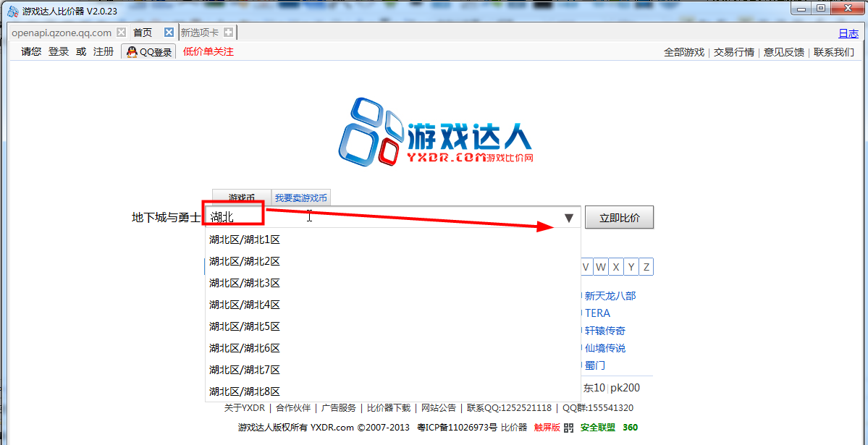The width and height of the screenshot is (868, 445).
Task: Choose 湖北区/湖北6区 from the list
Action: (393, 348)
